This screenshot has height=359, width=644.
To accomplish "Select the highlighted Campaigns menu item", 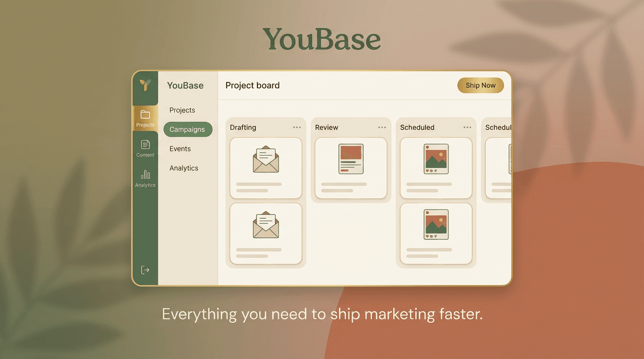I will 188,129.
